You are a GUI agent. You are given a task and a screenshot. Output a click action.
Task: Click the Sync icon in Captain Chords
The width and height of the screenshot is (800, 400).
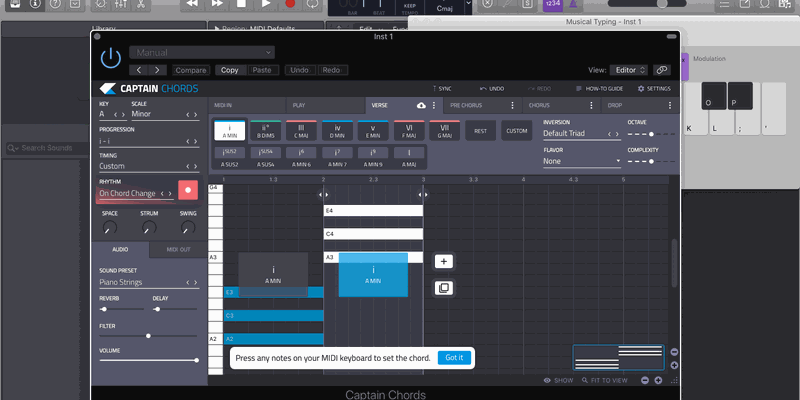439,88
